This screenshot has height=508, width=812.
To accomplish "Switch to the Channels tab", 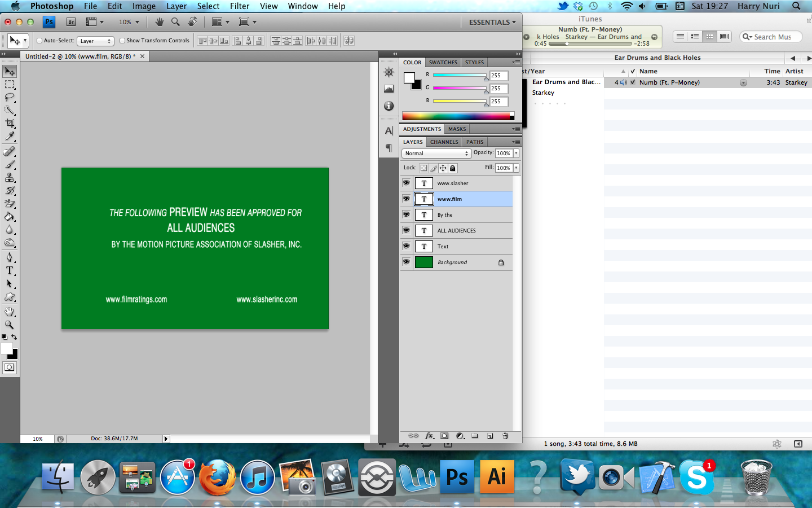I will [444, 142].
